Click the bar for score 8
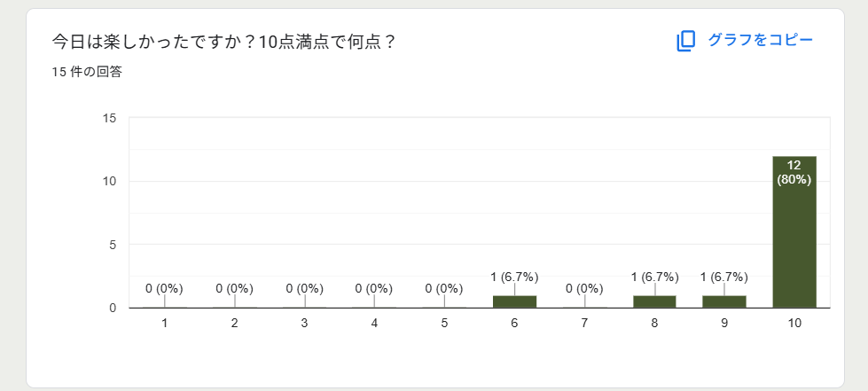 tap(654, 301)
